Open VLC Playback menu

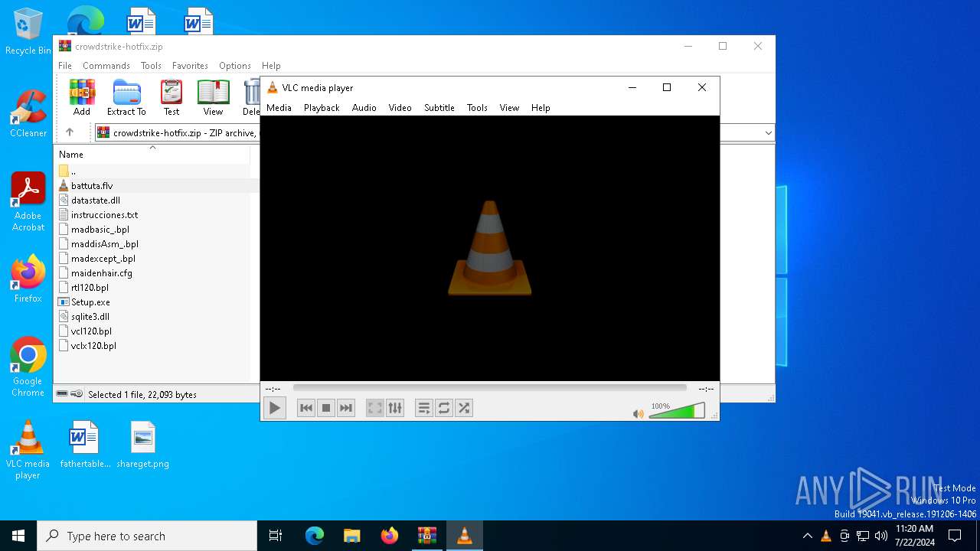pyautogui.click(x=322, y=108)
